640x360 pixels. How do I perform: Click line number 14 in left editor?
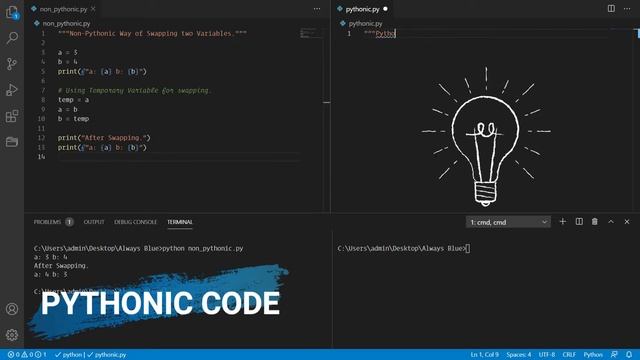41,157
